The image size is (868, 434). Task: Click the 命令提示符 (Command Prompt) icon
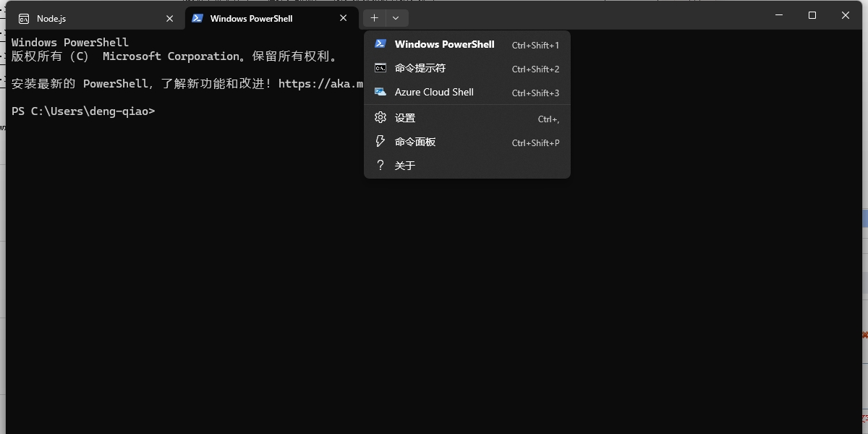(x=380, y=68)
